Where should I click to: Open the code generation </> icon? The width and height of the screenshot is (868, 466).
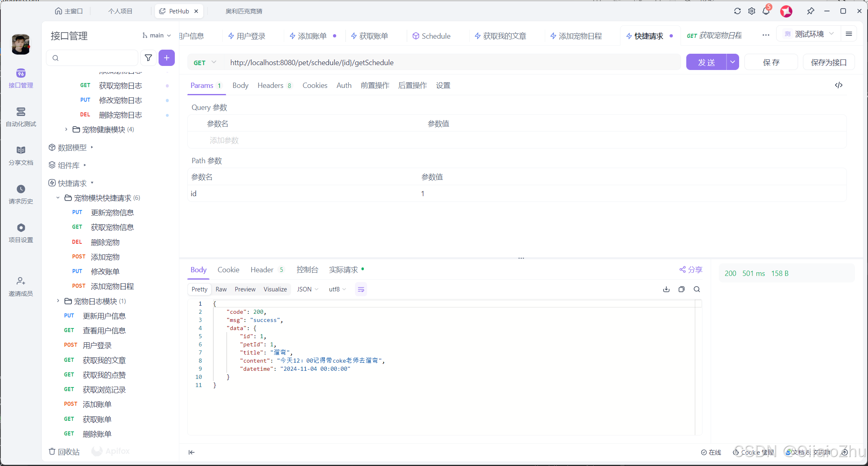pyautogui.click(x=839, y=85)
